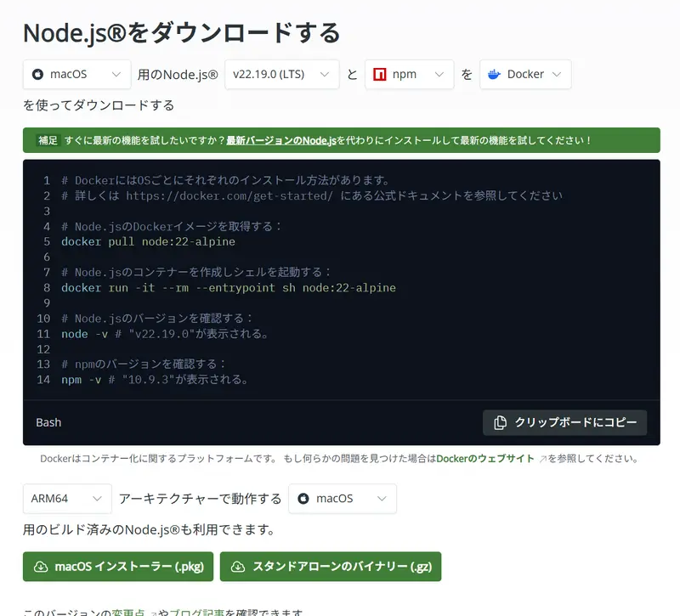Click the heading Node.js®をダウンロードする

pyautogui.click(x=182, y=33)
